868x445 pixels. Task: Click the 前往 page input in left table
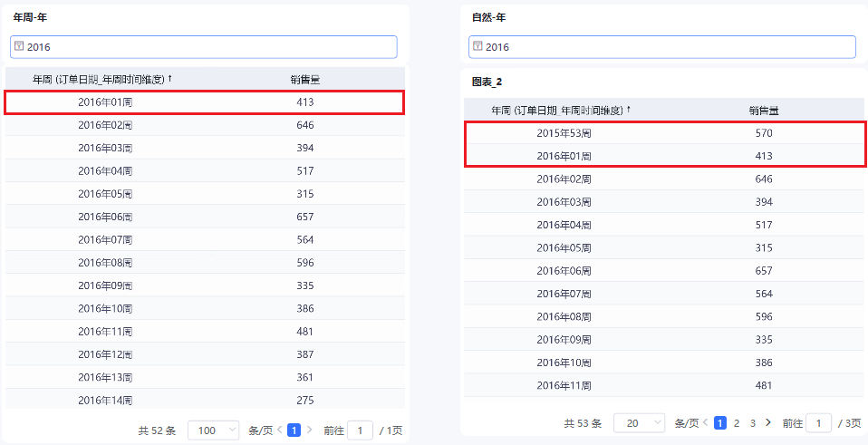pyautogui.click(x=360, y=430)
